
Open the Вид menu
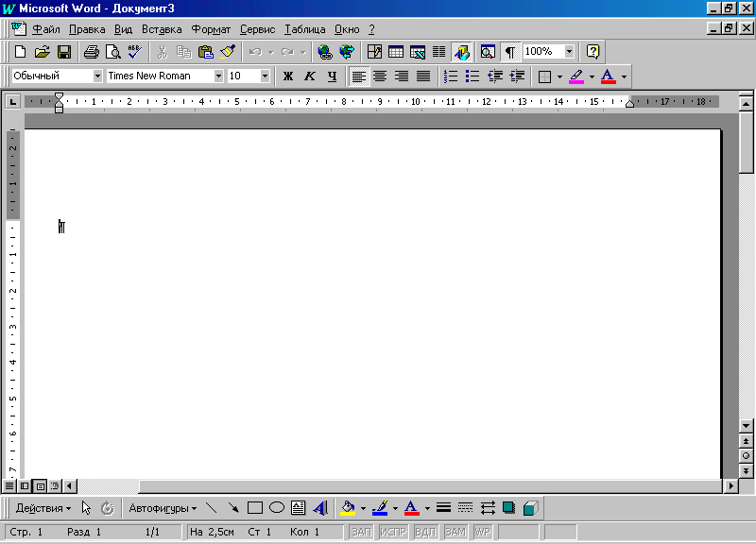(123, 29)
